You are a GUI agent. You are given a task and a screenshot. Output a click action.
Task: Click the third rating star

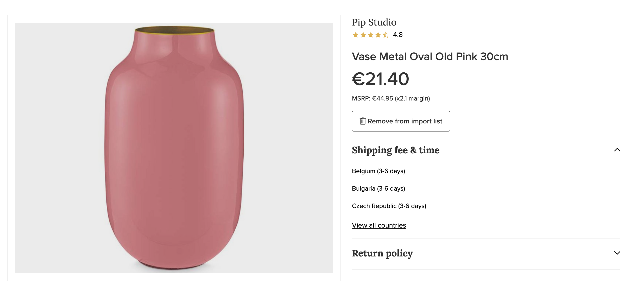[x=371, y=35]
